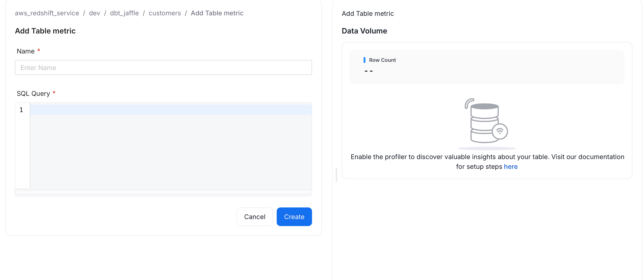Click the Row Count empty value dashes

click(368, 71)
